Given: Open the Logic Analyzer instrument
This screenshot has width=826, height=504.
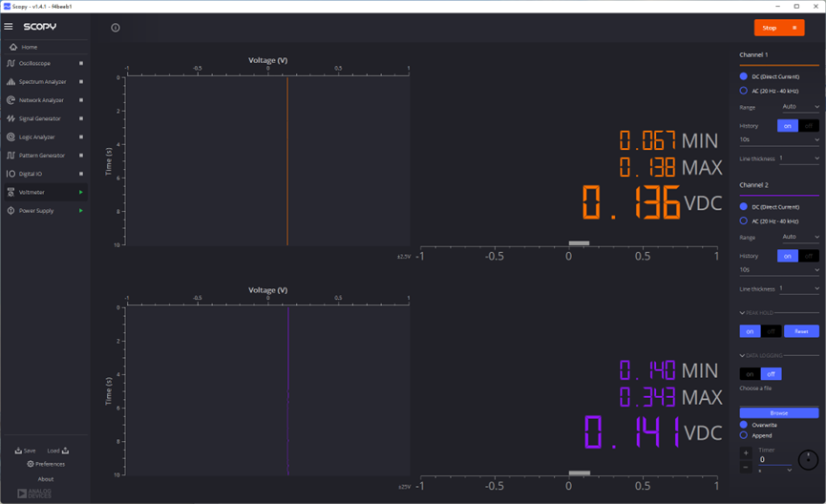Looking at the screenshot, I should click(37, 136).
